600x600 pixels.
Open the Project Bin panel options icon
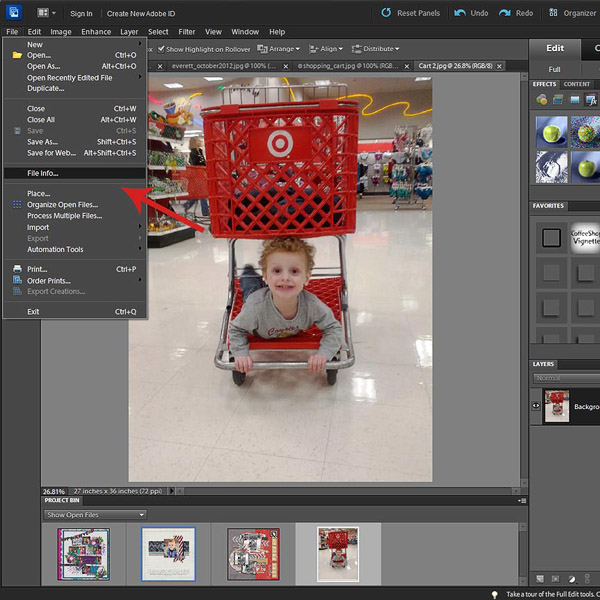coord(522,501)
